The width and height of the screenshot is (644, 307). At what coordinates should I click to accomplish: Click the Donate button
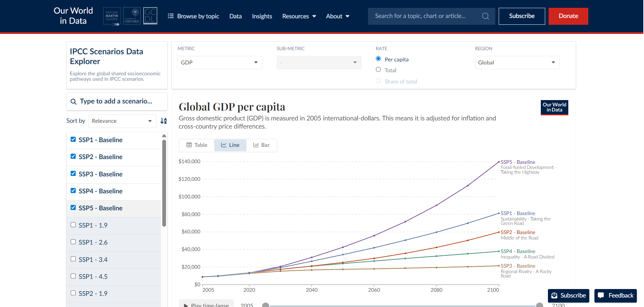tap(568, 16)
